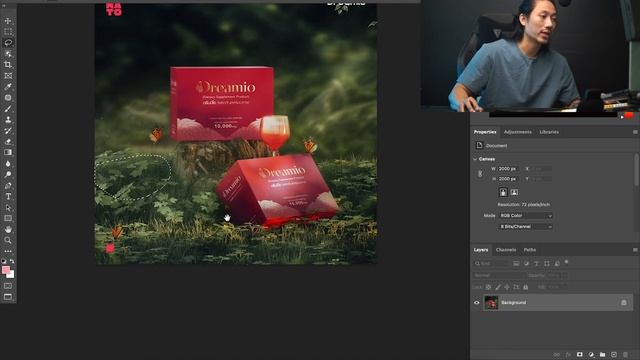Select the Brush tool
Image resolution: width=640 pixels, height=360 pixels.
8,109
